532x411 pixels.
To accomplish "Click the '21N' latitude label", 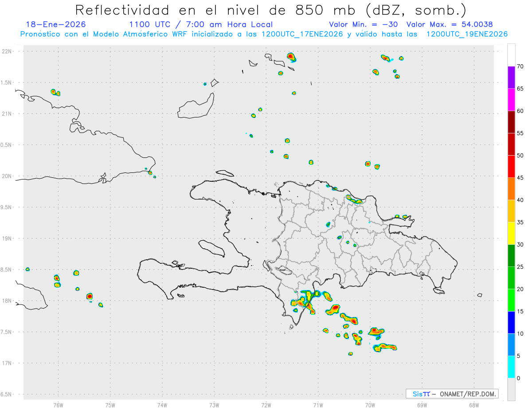I will tap(8, 114).
